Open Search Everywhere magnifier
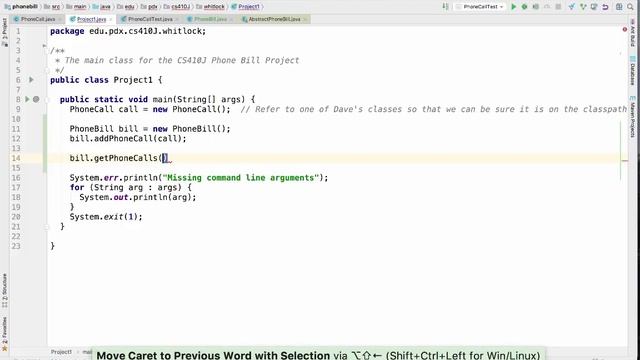This screenshot has height=360, width=640. tap(631, 7)
